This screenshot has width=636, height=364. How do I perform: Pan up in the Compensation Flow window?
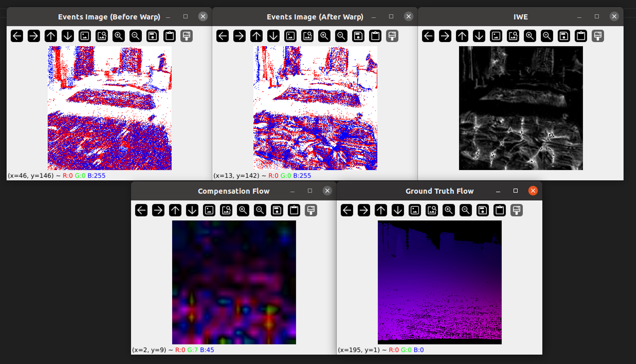[175, 210]
